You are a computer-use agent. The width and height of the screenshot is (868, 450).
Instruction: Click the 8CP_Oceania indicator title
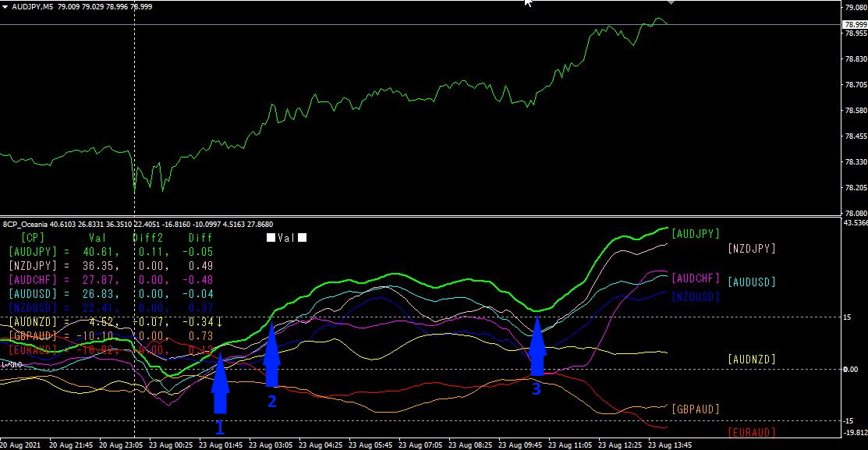[26, 224]
